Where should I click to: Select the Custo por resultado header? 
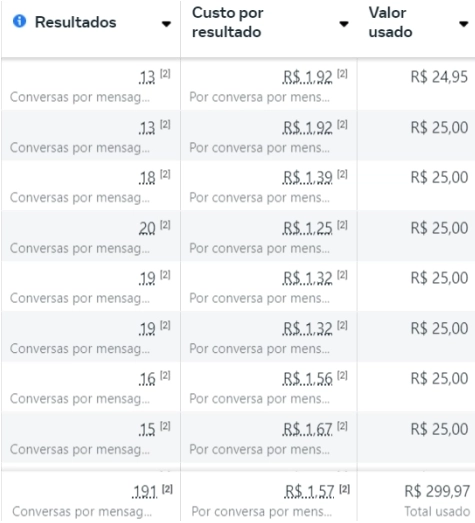coord(227,22)
